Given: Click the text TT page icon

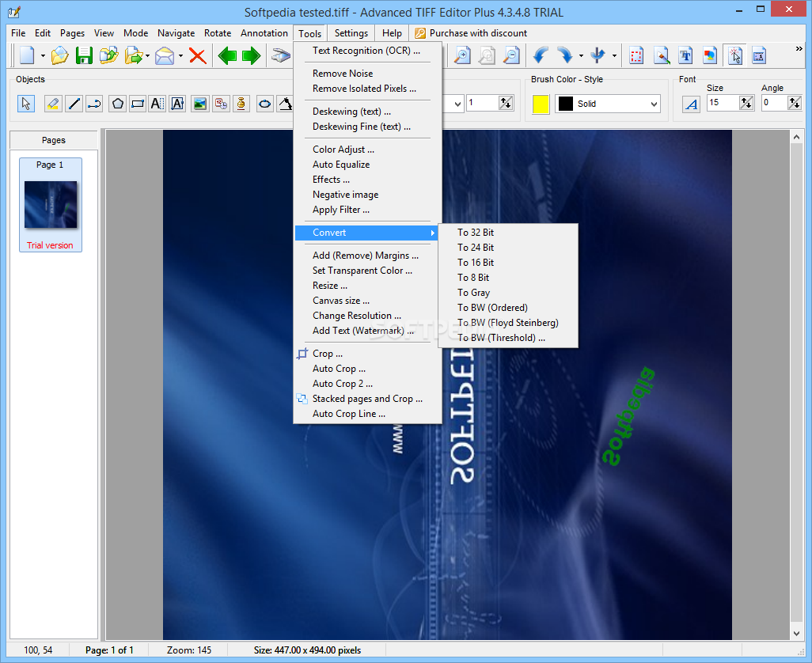Looking at the screenshot, I should pos(685,55).
